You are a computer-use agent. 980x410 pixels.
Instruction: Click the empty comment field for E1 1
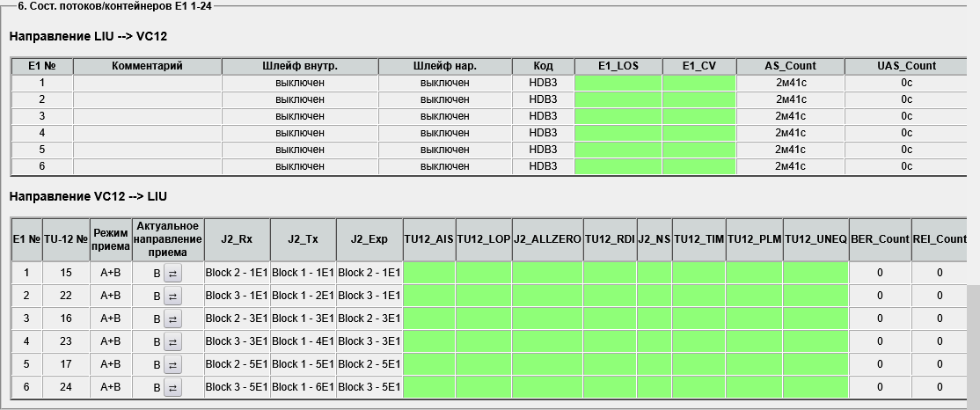[x=147, y=83]
